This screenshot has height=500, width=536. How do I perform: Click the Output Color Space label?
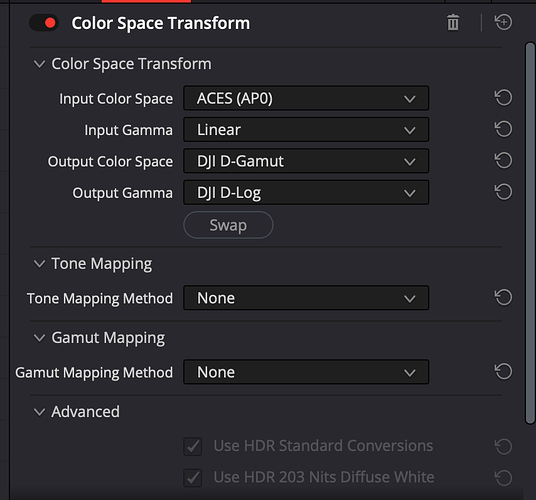[110, 162]
